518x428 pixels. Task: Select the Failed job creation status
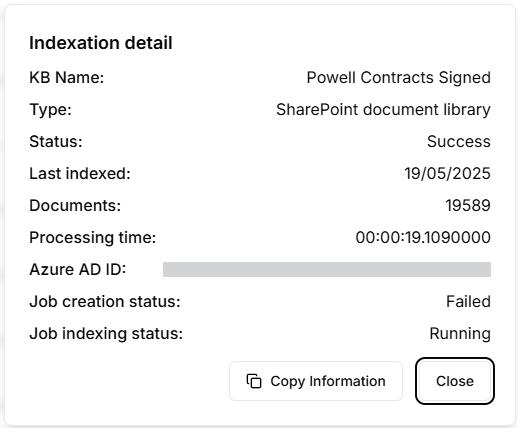pyautogui.click(x=468, y=301)
